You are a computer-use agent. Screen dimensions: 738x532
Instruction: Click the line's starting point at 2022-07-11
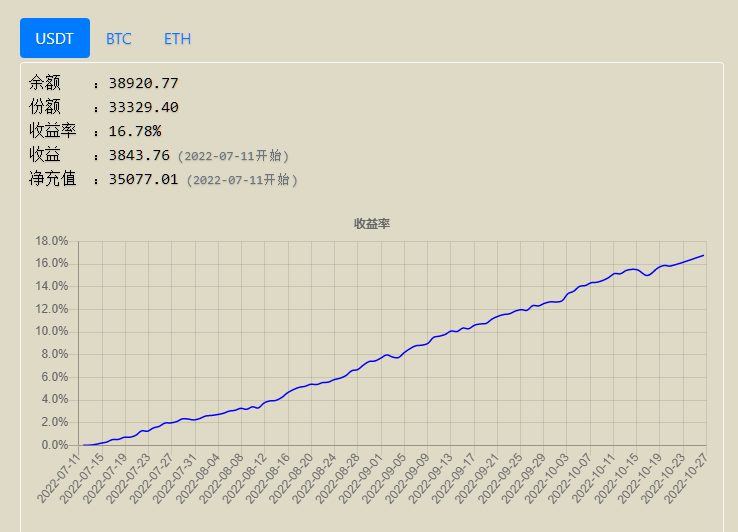click(x=84, y=445)
